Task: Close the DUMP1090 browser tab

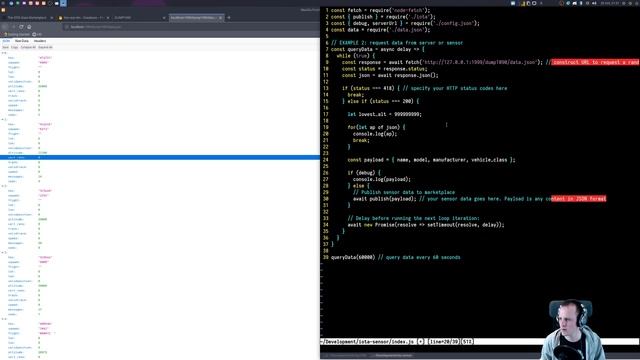Action: pyautogui.click(x=164, y=18)
